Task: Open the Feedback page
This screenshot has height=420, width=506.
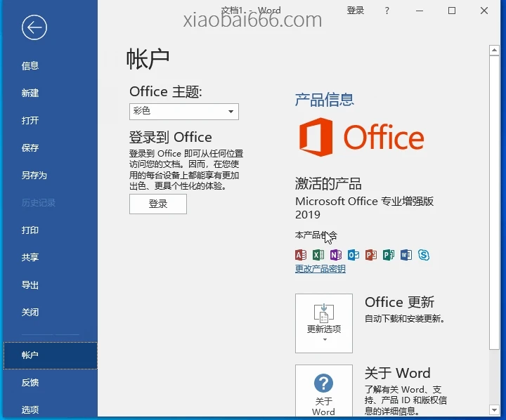Action: coord(50,383)
